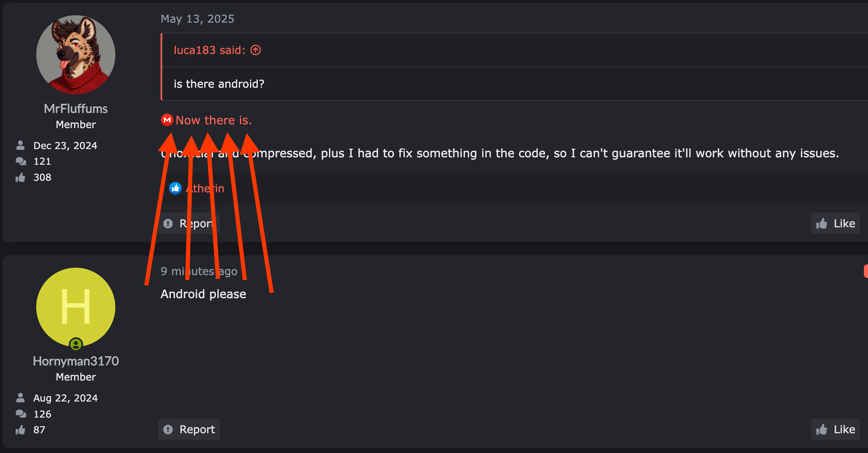Open MrFluffums avatar image
This screenshot has width=868, height=453.
click(x=76, y=55)
